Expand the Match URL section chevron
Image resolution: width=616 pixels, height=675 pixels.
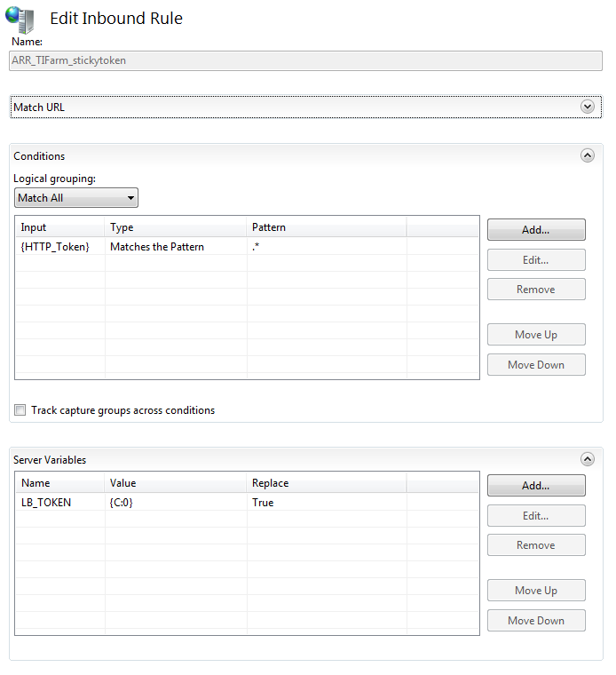coord(588,107)
